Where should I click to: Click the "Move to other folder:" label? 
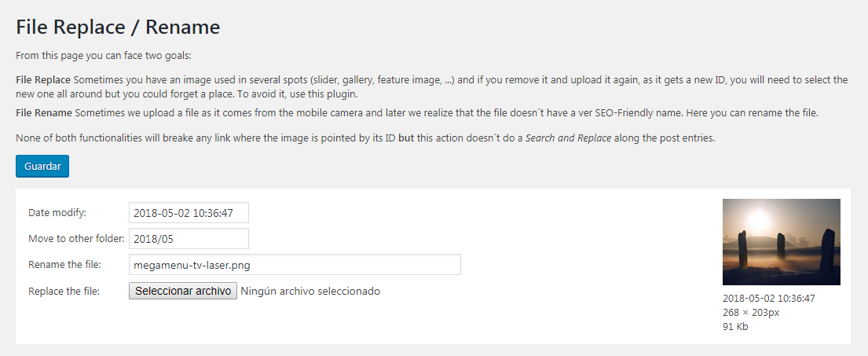(76, 239)
